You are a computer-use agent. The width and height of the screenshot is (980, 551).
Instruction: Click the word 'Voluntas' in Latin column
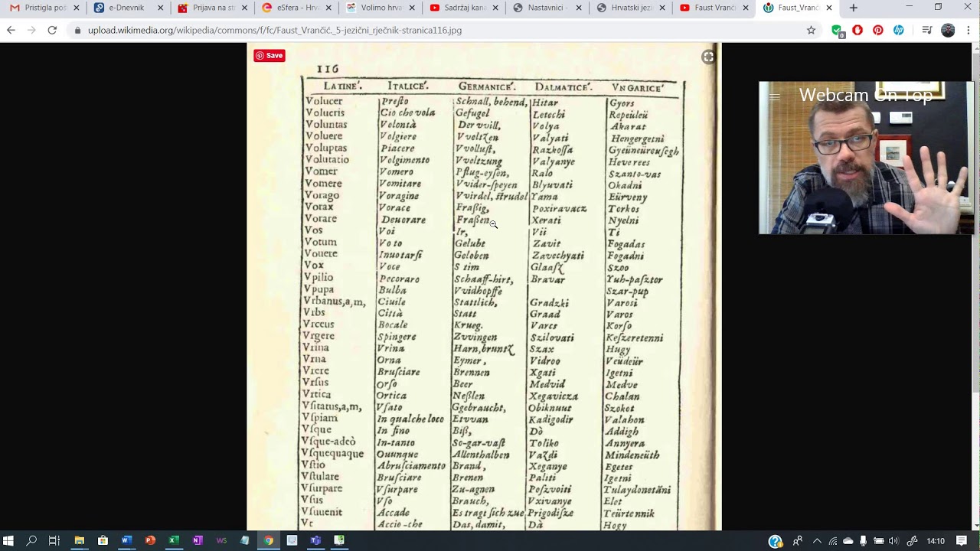click(x=326, y=124)
